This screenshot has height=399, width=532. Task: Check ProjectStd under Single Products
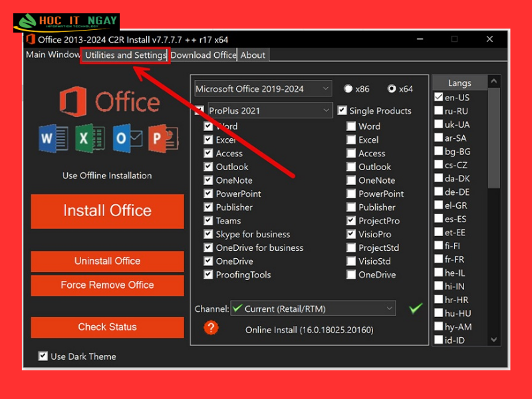pos(351,247)
